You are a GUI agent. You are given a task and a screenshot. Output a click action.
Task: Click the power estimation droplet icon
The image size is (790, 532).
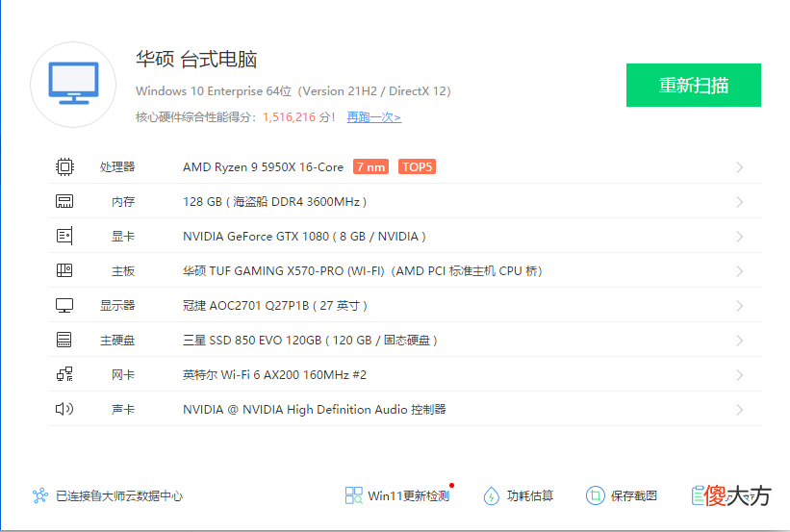(492, 495)
